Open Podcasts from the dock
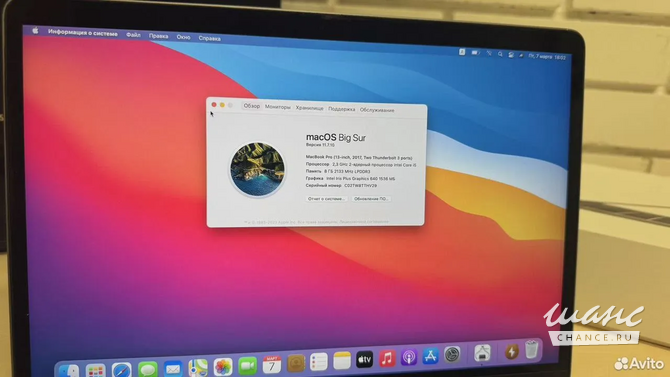670x377 pixels. [x=409, y=357]
